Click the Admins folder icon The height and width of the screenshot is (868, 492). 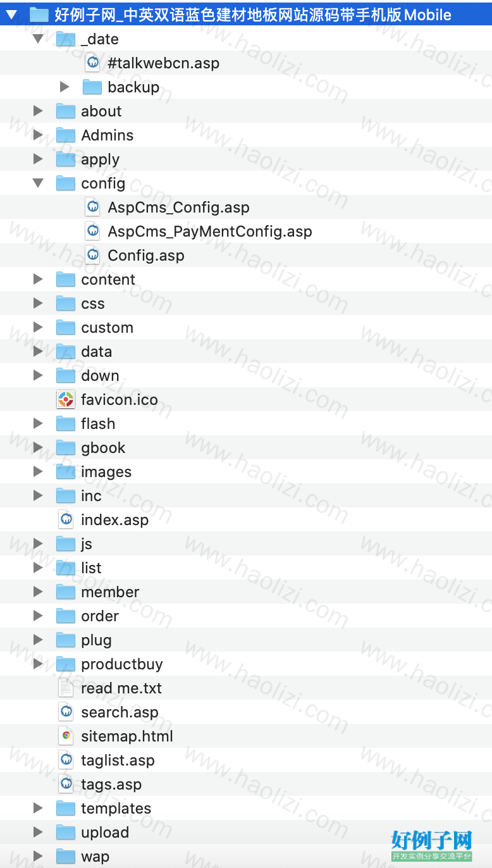[66, 135]
